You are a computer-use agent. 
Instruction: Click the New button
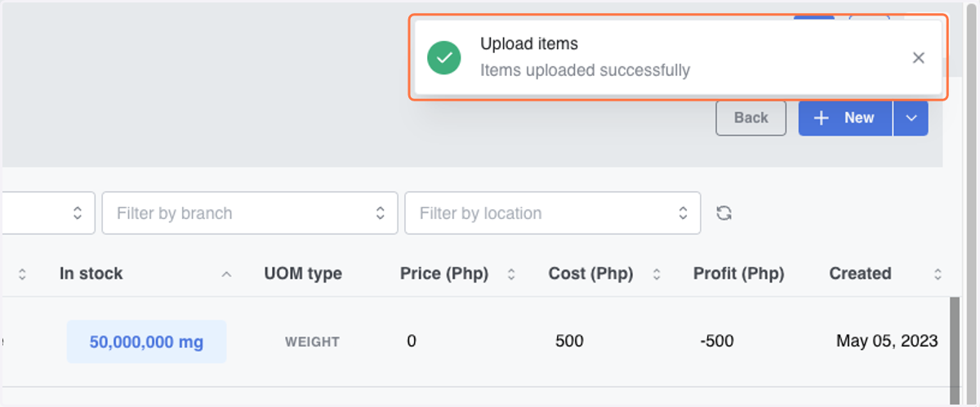(845, 118)
